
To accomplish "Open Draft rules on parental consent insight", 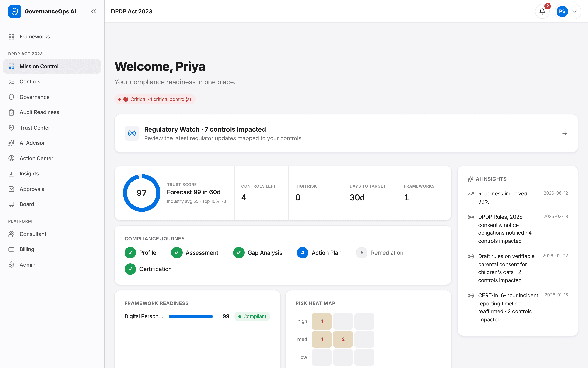I will [x=518, y=268].
